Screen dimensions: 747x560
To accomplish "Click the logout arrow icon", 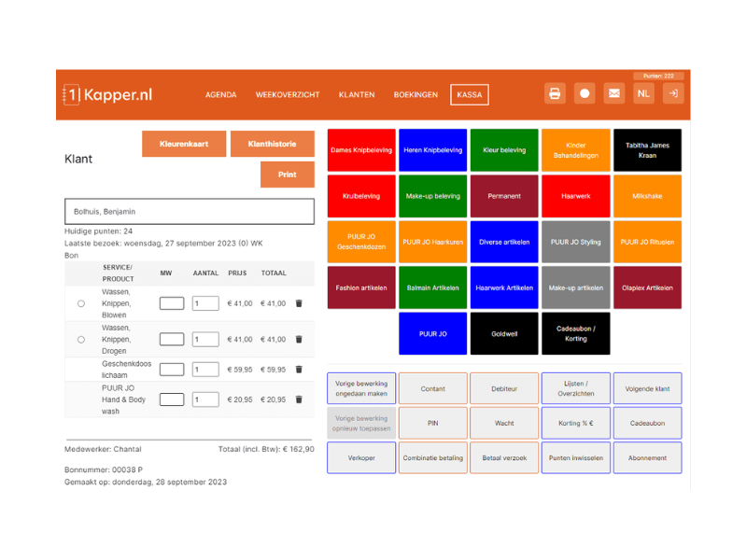I will click(673, 93).
